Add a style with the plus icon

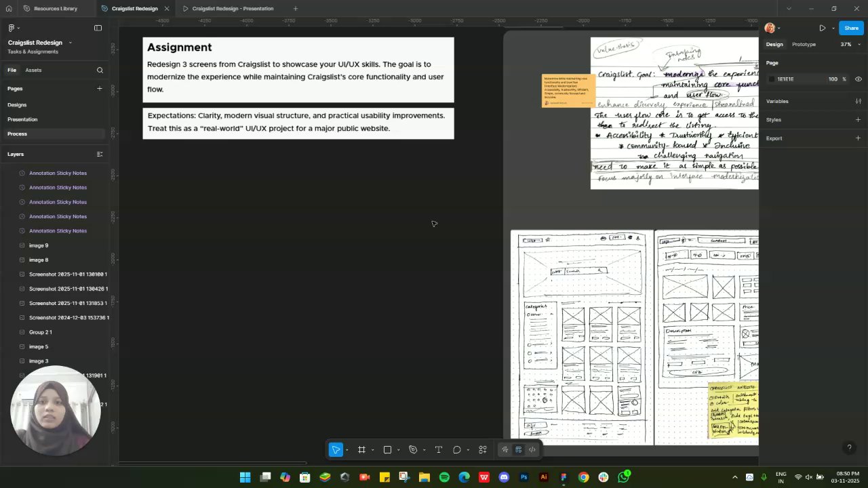pyautogui.click(x=858, y=120)
